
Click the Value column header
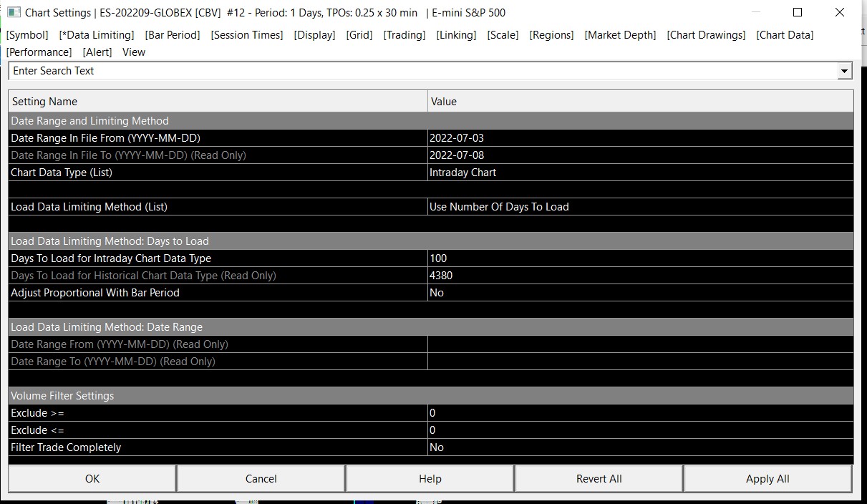(x=641, y=102)
